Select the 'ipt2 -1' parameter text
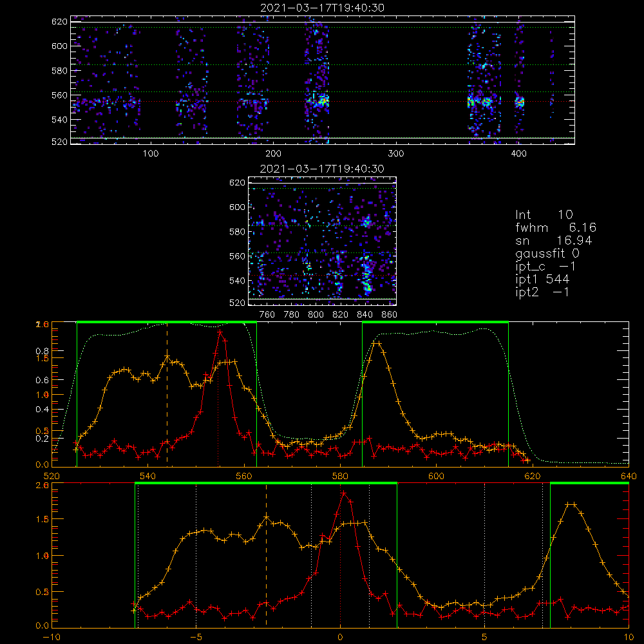 tap(542, 292)
